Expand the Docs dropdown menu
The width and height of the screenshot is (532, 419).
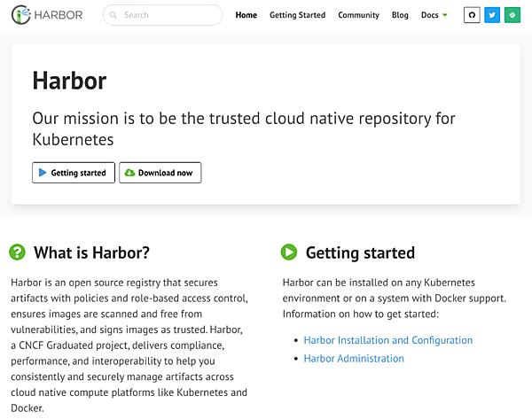[434, 15]
